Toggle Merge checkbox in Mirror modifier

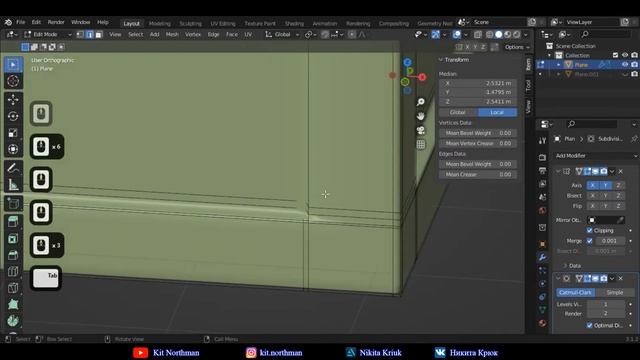click(x=589, y=241)
